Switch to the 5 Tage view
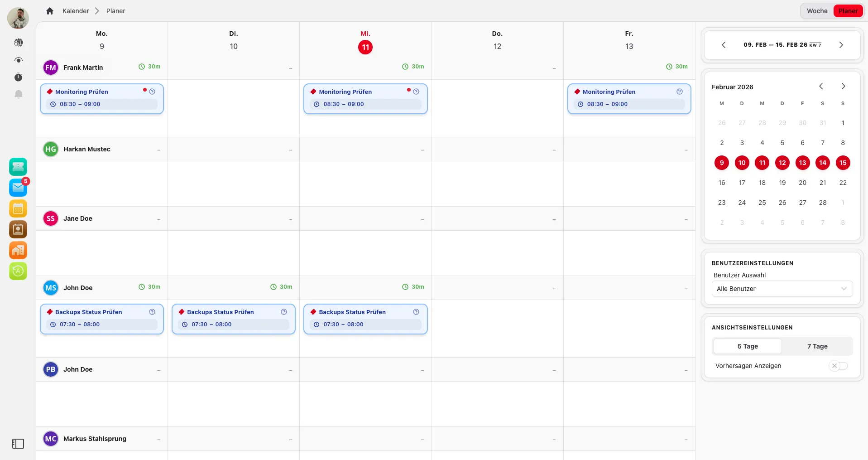The height and width of the screenshot is (460, 868). pyautogui.click(x=747, y=346)
